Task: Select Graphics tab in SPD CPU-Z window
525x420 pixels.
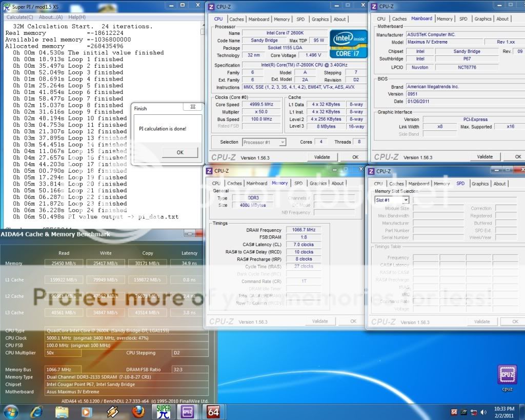Action: click(480, 184)
